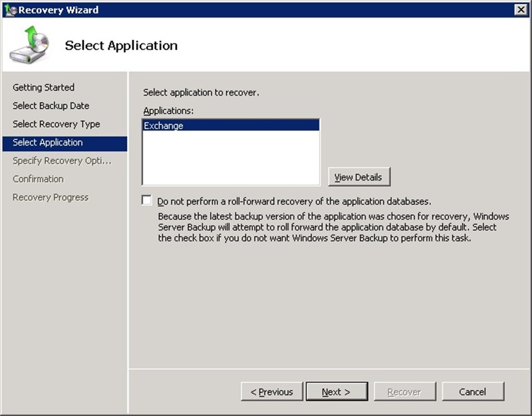Close the Recovery Wizard window
The image size is (532, 416).
pyautogui.click(x=521, y=9)
